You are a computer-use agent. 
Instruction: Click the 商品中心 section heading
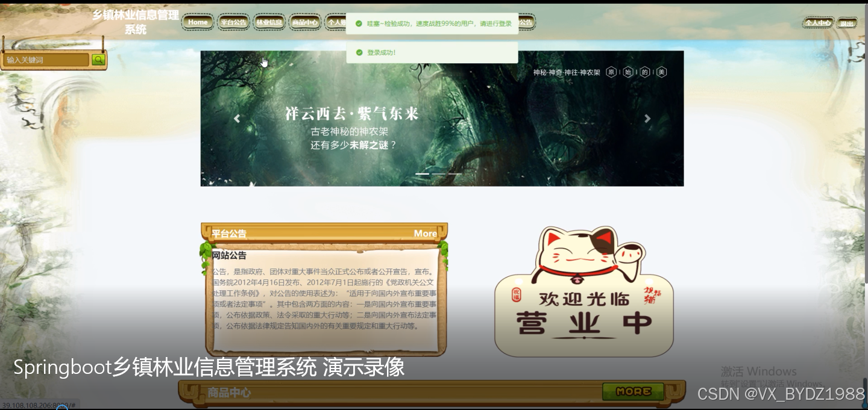pos(229,393)
